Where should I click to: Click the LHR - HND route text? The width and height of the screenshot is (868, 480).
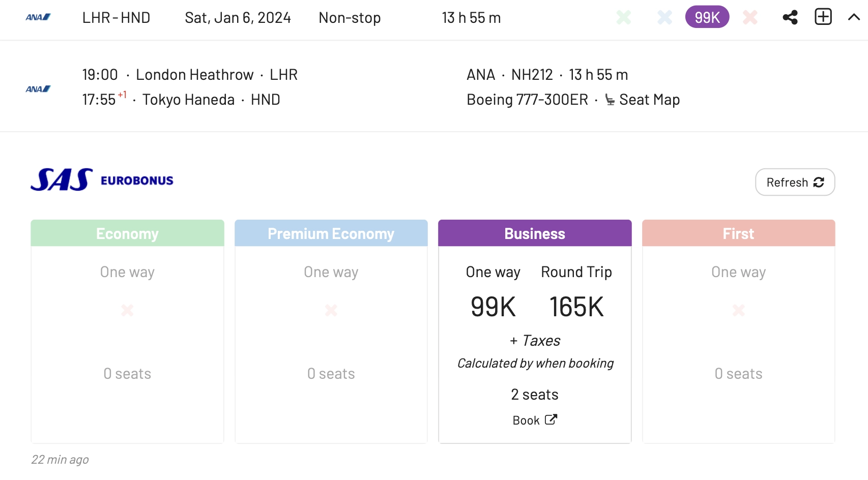point(116,18)
